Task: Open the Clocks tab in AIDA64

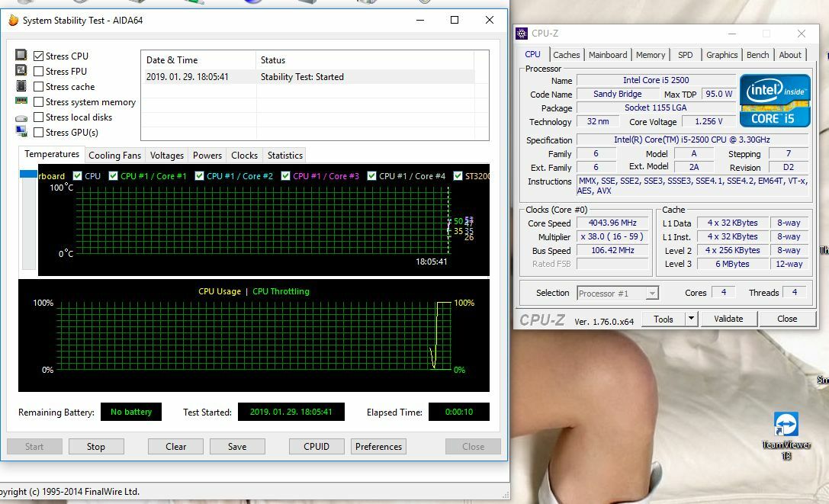Action: tap(244, 156)
